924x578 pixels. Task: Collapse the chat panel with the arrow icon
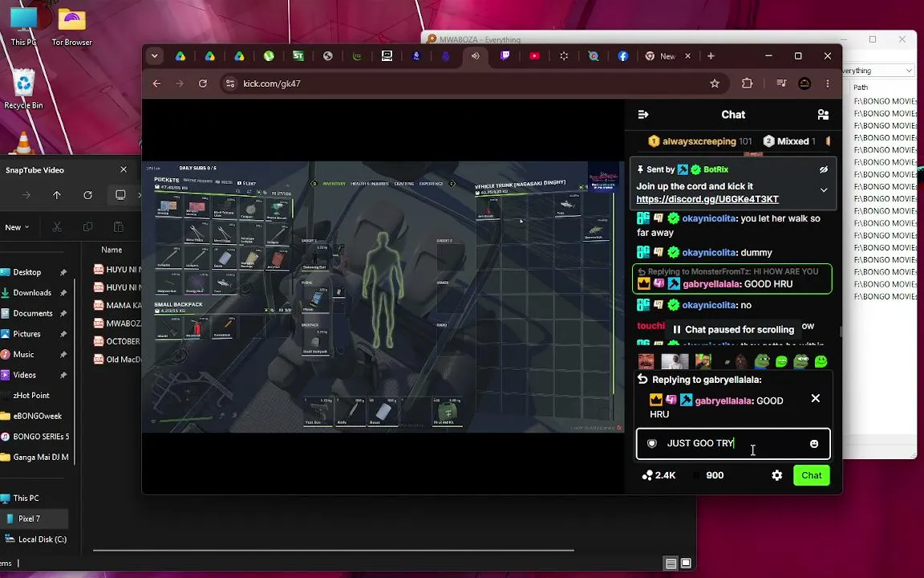(643, 115)
